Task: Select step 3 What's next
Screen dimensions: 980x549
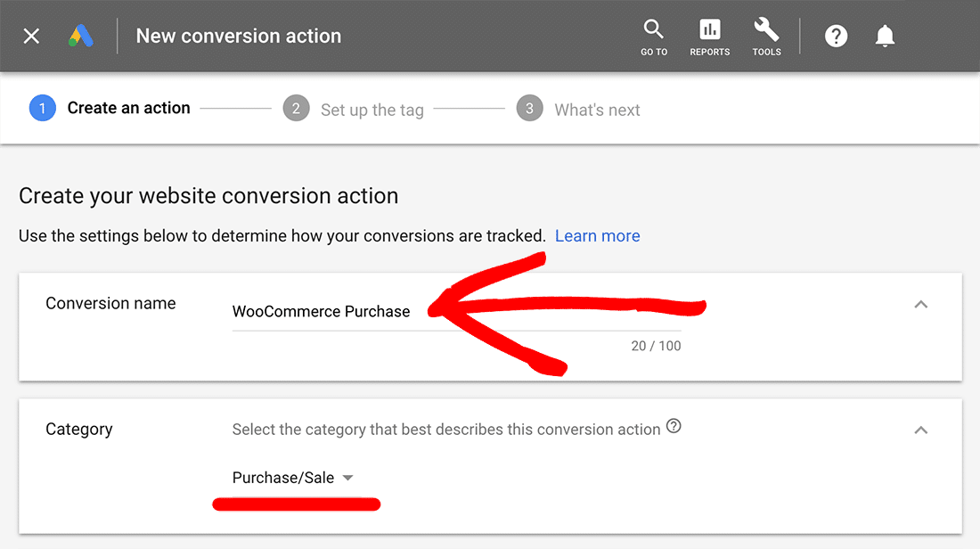Action: (578, 109)
